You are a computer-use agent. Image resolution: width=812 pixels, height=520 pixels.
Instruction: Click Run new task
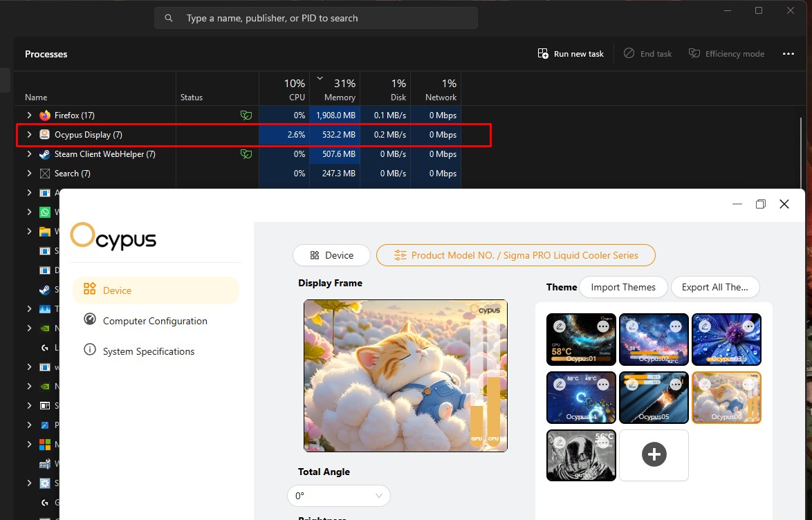[x=571, y=54]
